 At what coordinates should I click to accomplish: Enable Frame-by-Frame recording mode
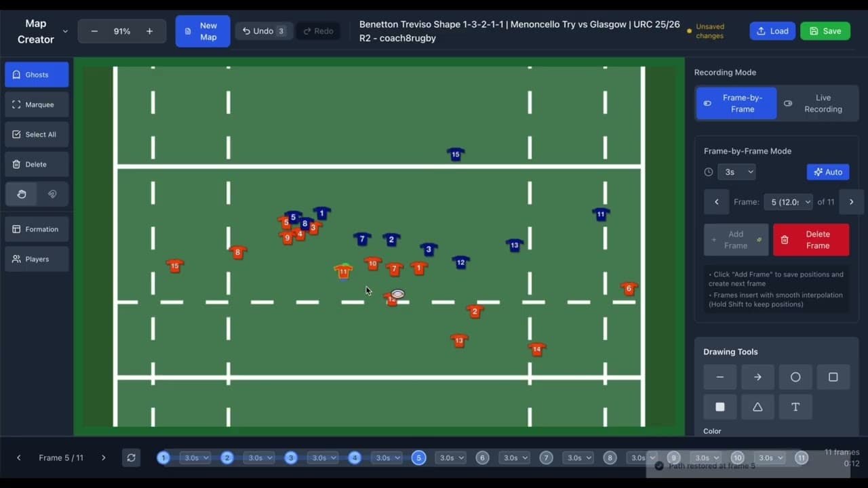[x=736, y=104]
